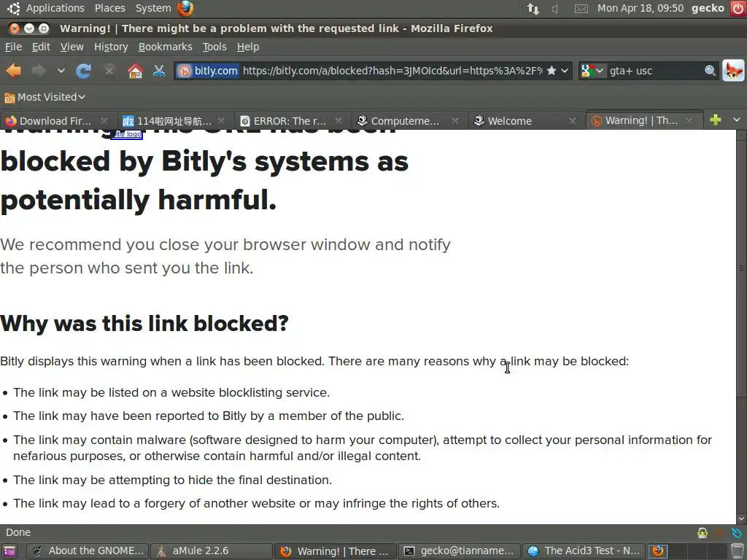747x560 pixels.
Task: Click the search magnifier icon
Action: [710, 71]
